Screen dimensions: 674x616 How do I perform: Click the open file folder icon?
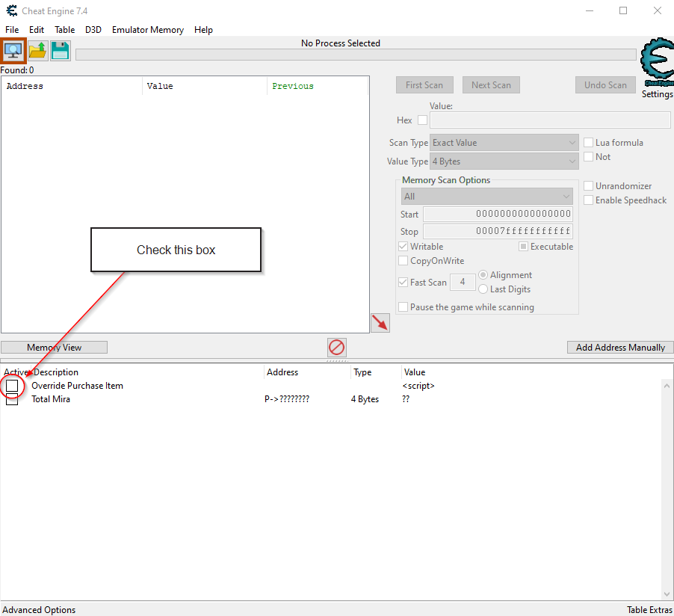tap(38, 51)
